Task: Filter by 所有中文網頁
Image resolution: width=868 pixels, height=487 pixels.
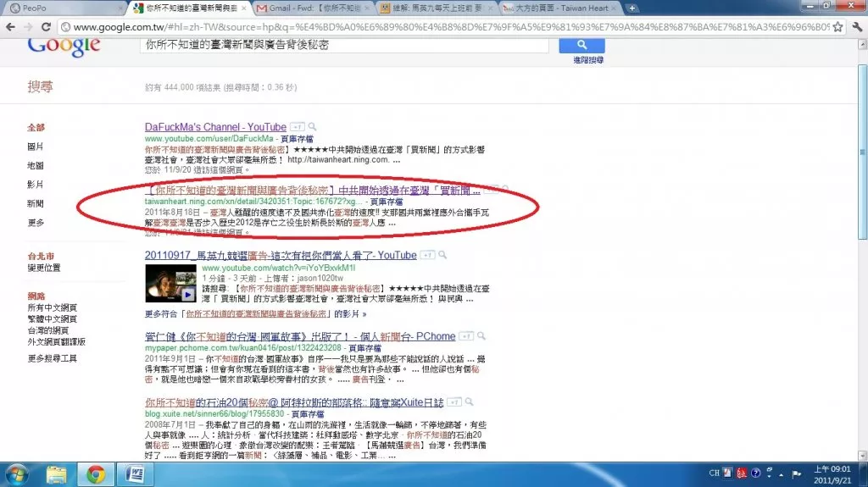Action: [x=52, y=307]
